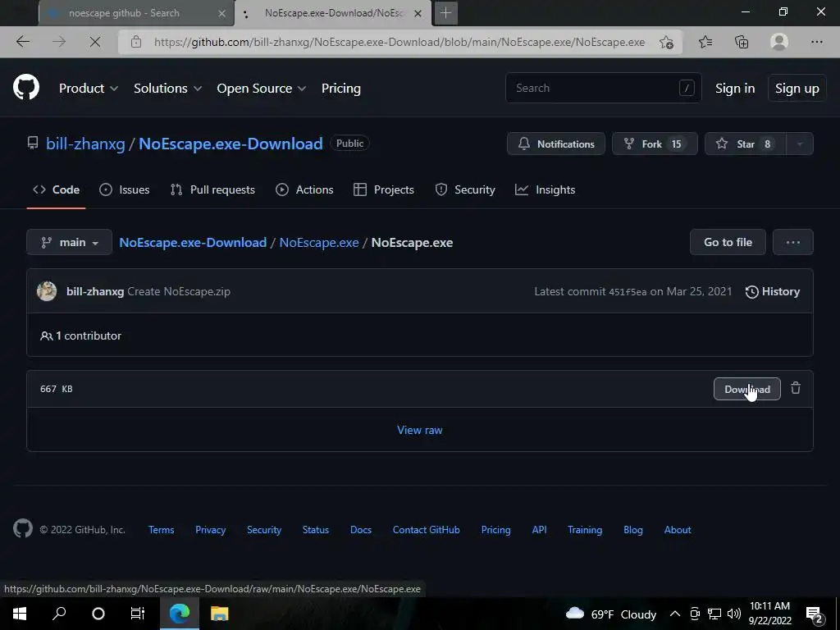Click the network tray icon
Image resolution: width=840 pixels, height=630 pixels.
(714, 614)
